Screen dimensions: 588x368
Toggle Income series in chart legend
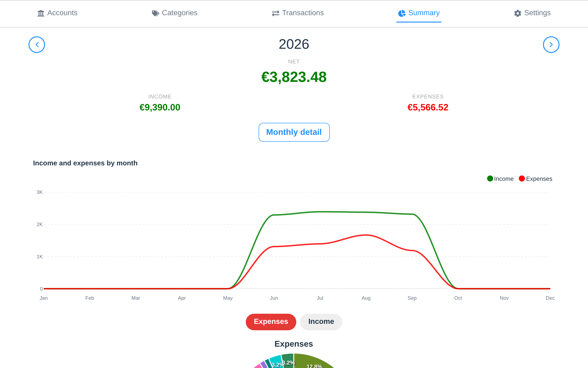[500, 179]
